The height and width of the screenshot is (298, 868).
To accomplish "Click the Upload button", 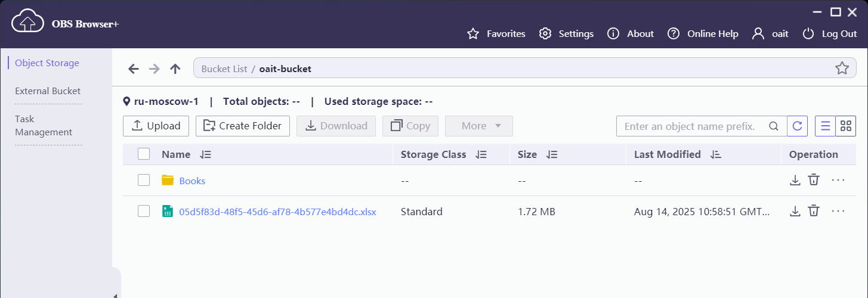I will tap(156, 126).
